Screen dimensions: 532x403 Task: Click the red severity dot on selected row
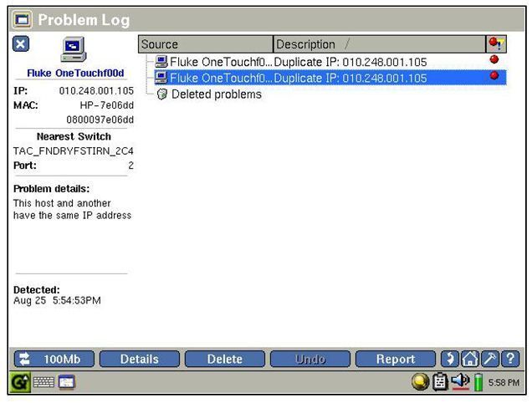click(494, 75)
